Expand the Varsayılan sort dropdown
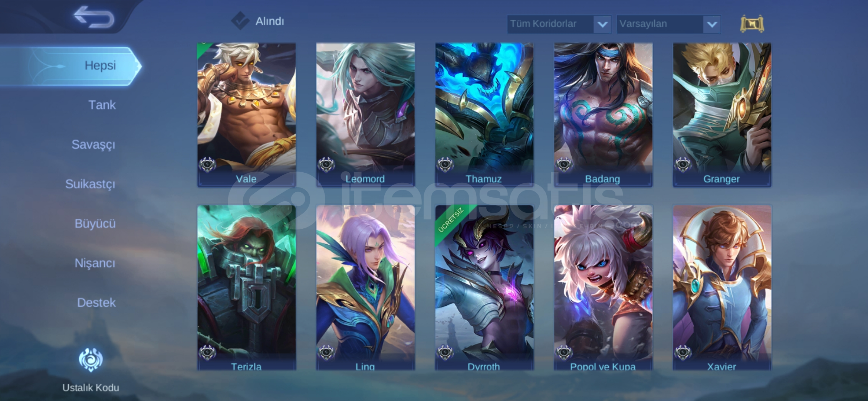 669,24
